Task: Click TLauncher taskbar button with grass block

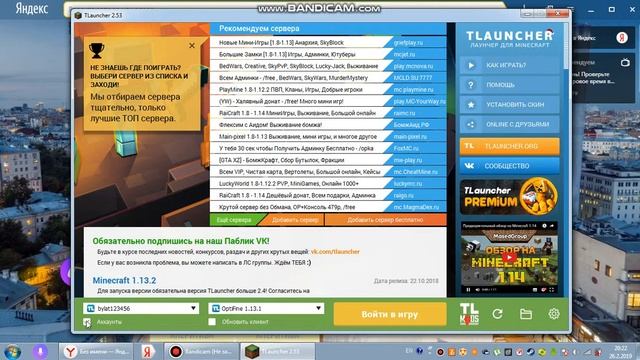Action: 278,351
